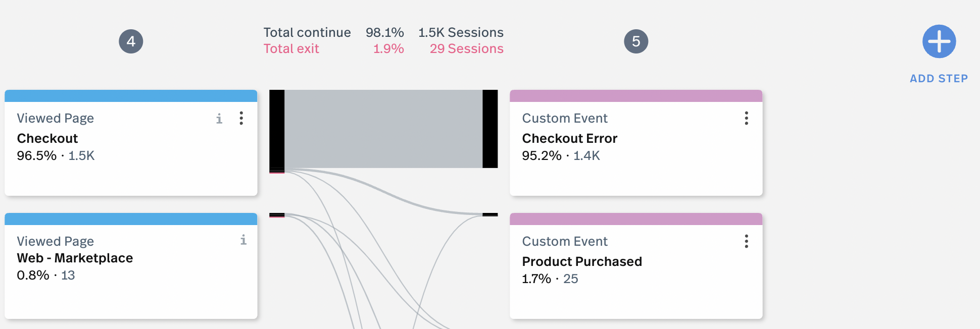The width and height of the screenshot is (980, 329).
Task: Click the blue plus Add Step icon
Action: (939, 41)
